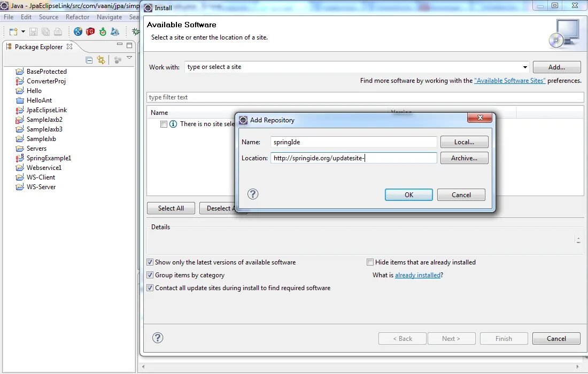This screenshot has height=374, width=588.
Task: Click the blue App Engine deploy icon
Action: coord(115,32)
